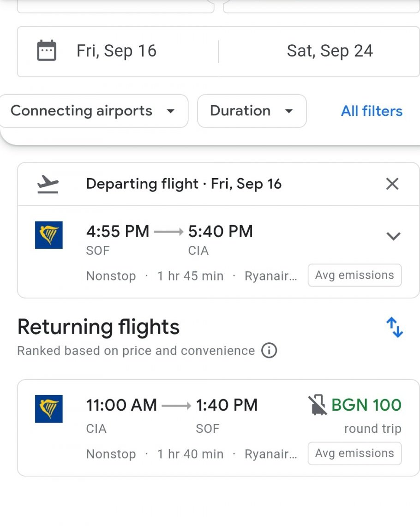Click the departing plane takeoff icon
420x532 pixels.
pyautogui.click(x=48, y=184)
